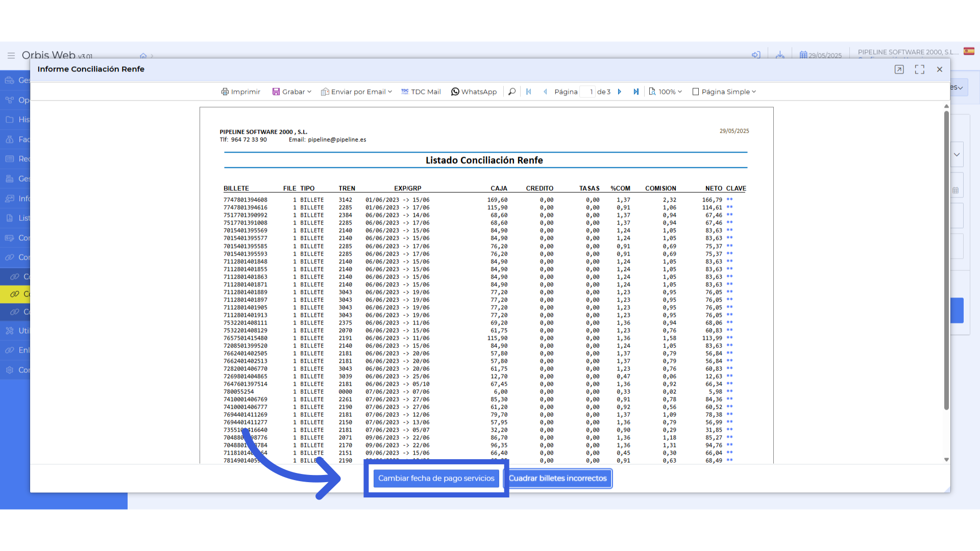This screenshot has width=980, height=551.
Task: Click the Listado Conciliación Renfe report title
Action: 484,160
